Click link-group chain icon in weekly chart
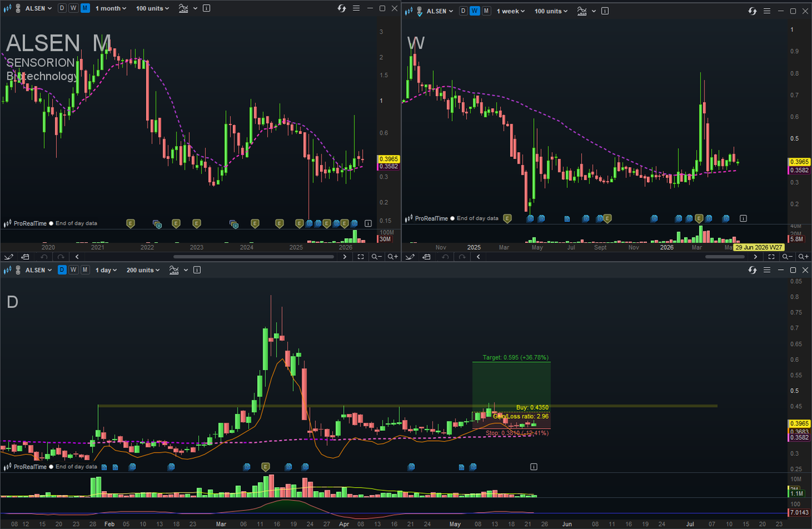Image resolution: width=812 pixels, height=529 pixels. pos(420,11)
